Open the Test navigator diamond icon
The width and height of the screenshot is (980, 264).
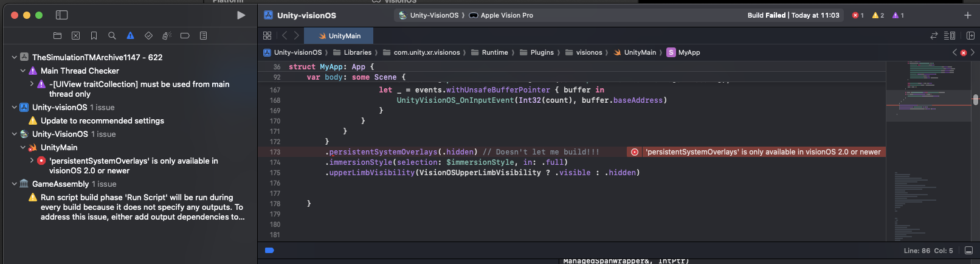(148, 36)
